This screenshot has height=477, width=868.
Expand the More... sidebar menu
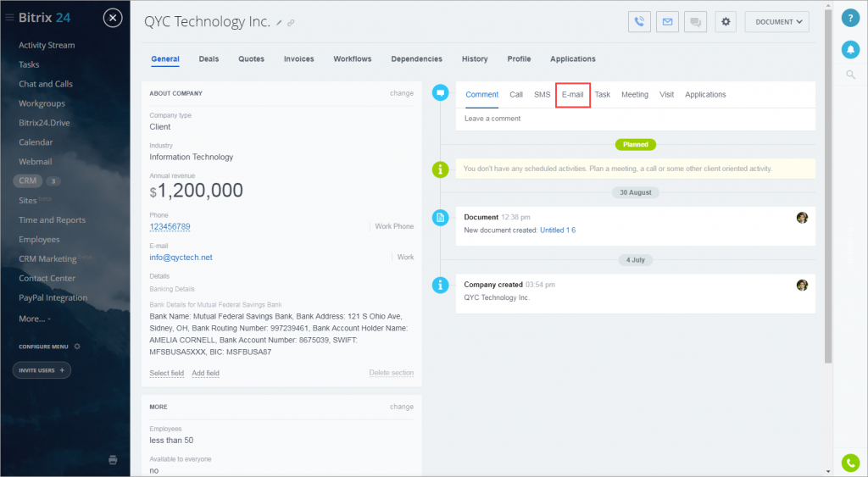pyautogui.click(x=34, y=319)
